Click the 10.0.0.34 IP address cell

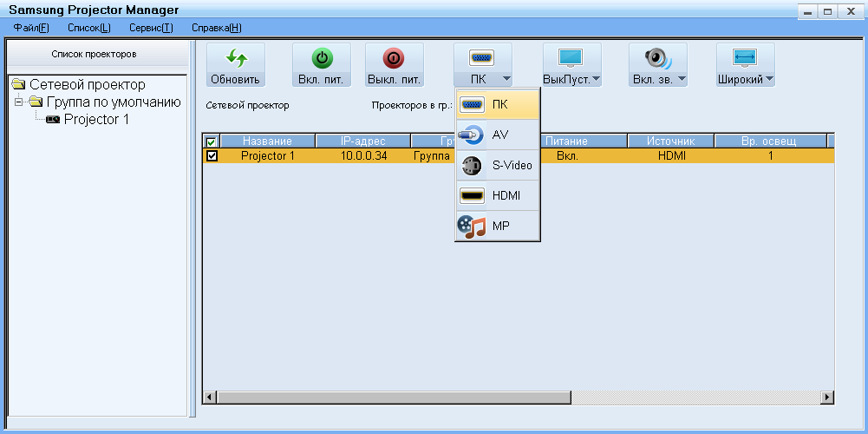[363, 156]
